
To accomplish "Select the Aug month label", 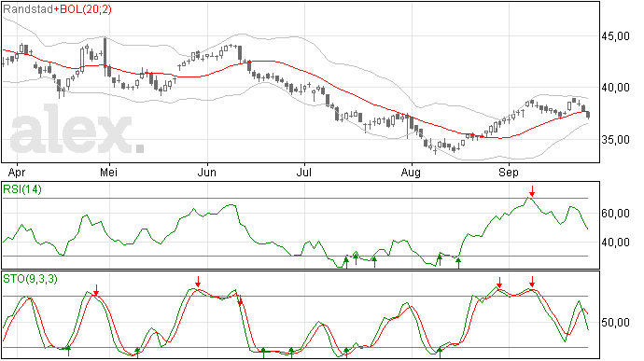I will pyautogui.click(x=411, y=173).
